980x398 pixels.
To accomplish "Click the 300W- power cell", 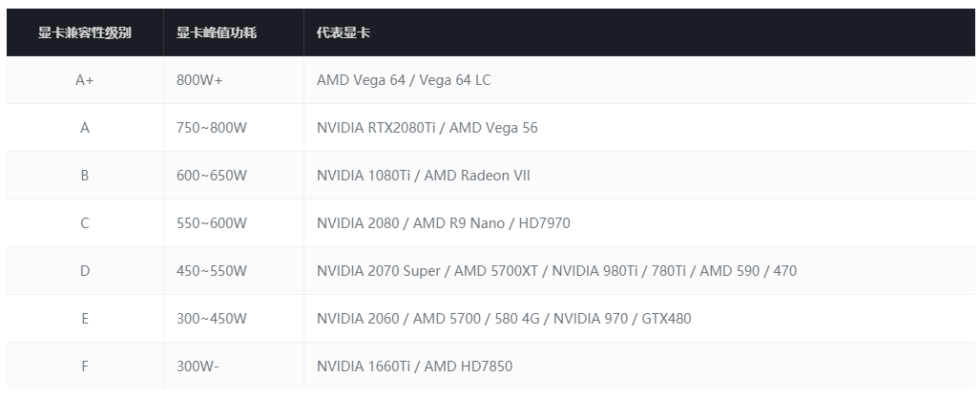I will 198,367.
